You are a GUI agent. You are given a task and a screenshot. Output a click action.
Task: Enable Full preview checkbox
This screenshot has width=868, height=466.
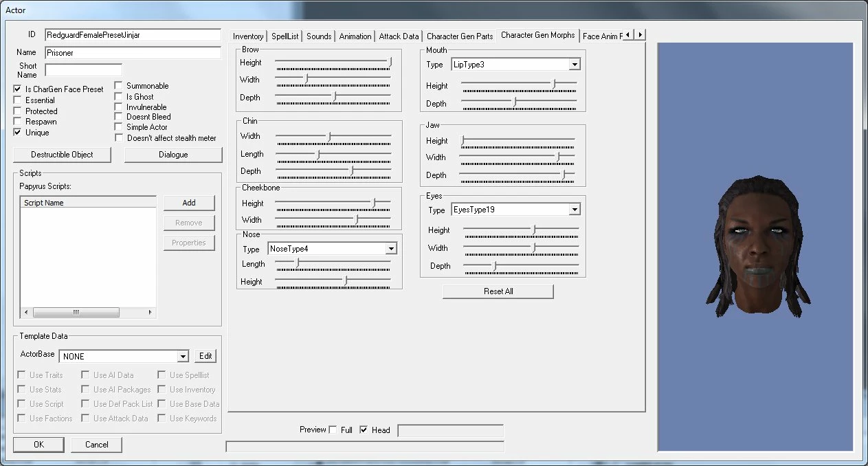[333, 430]
